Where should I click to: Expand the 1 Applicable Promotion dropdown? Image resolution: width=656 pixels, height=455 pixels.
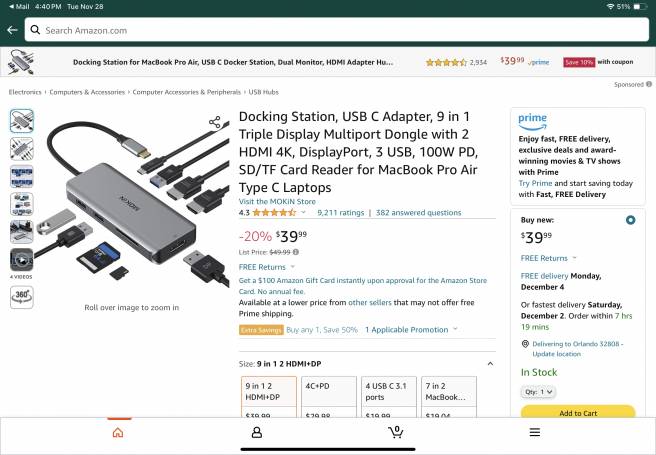411,329
